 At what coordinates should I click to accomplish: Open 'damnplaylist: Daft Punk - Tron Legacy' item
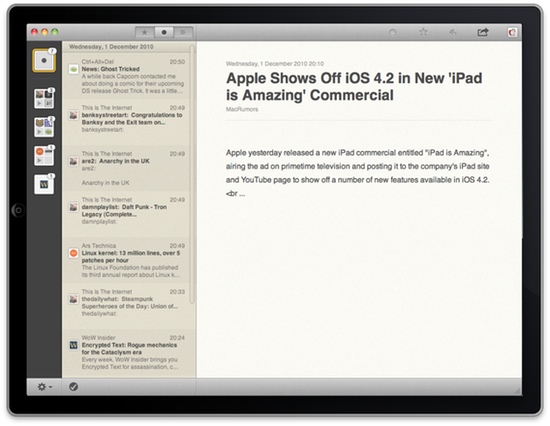click(x=126, y=214)
